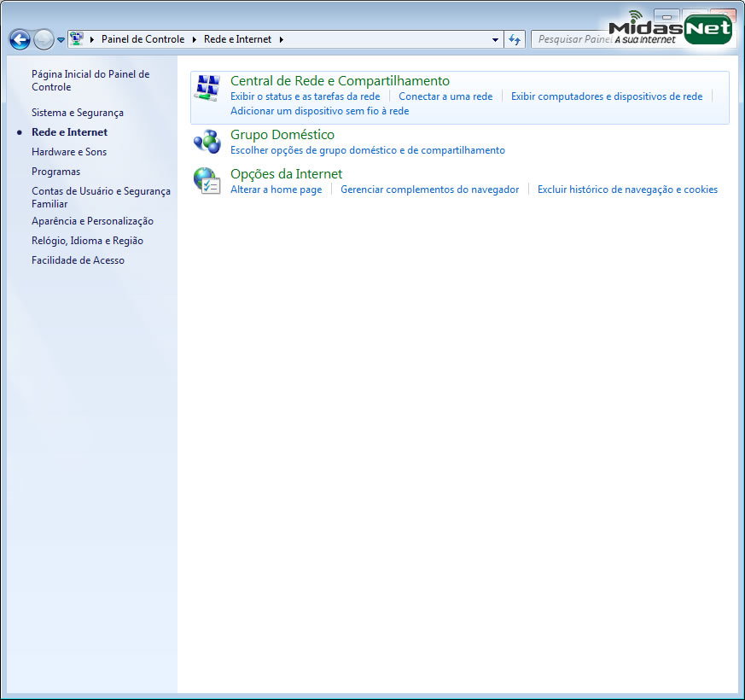Open Excluir histórico de navegação e cookies

pos(627,190)
